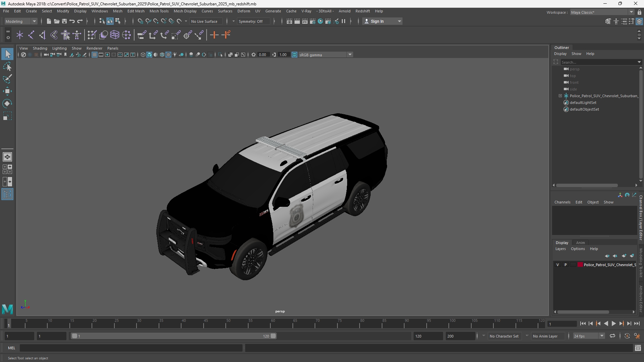Click the Undo arrow icon
The image size is (644, 362).
(72, 21)
